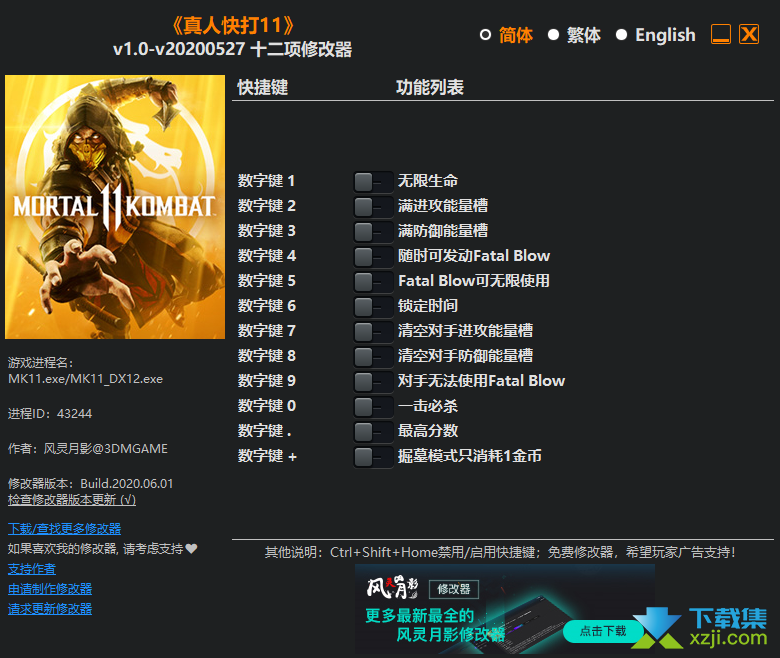Minimize the trainer window using the underscore icon
The width and height of the screenshot is (780, 658).
pos(721,35)
